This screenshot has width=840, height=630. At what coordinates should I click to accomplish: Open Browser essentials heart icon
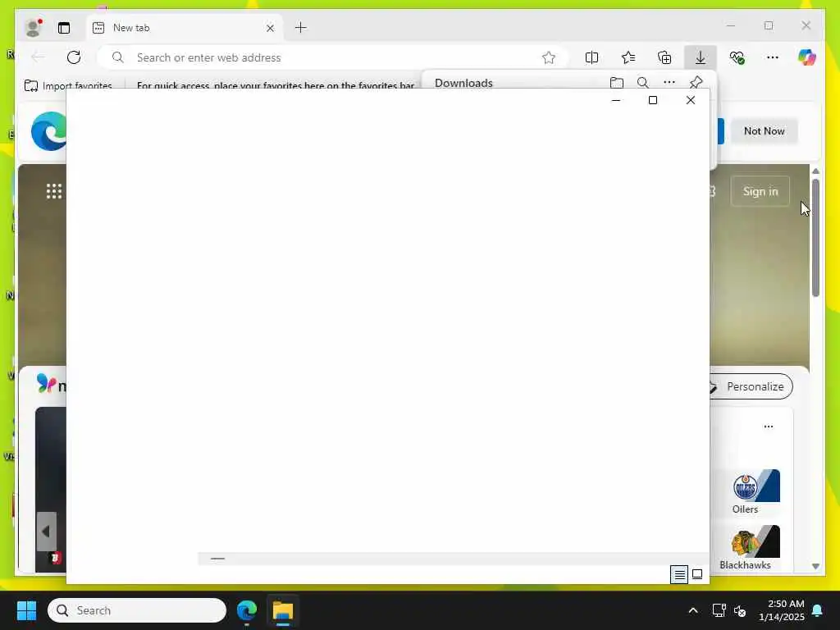[x=737, y=57]
